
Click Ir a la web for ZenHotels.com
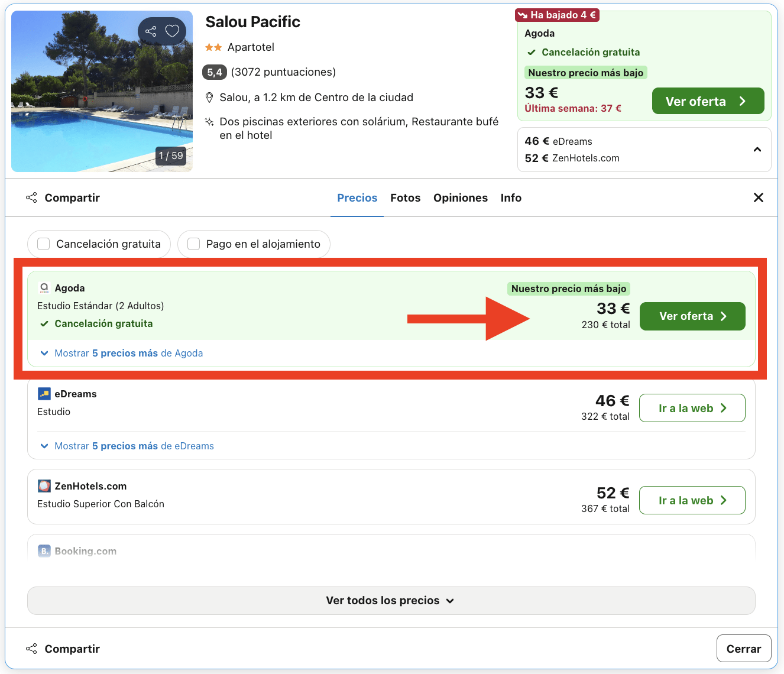pyautogui.click(x=692, y=500)
